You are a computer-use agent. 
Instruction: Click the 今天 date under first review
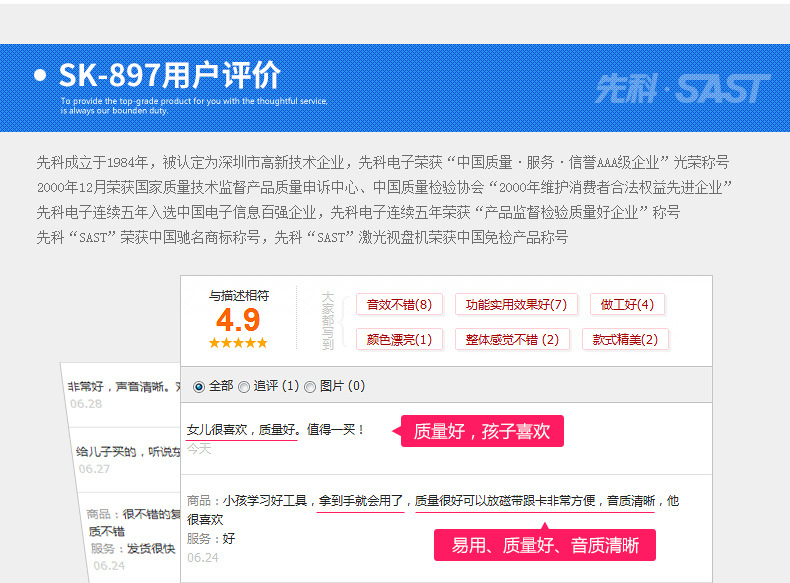point(199,448)
